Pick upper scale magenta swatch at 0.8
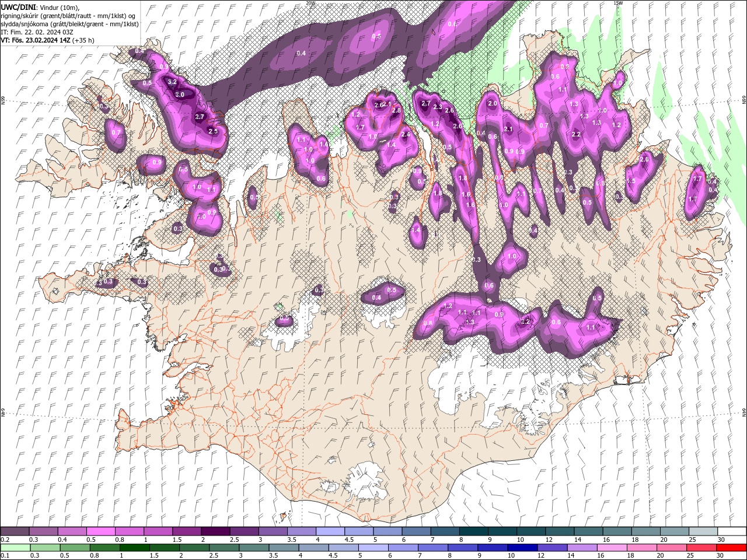 tap(129, 531)
